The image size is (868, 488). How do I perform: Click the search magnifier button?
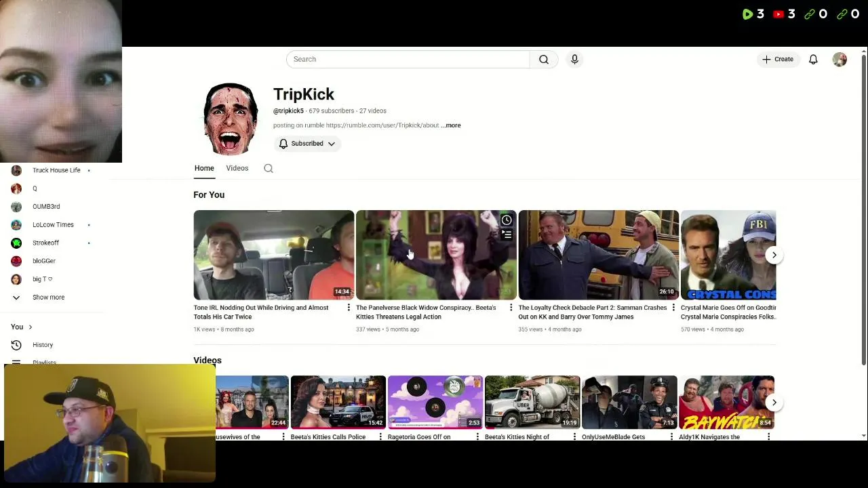pyautogui.click(x=543, y=59)
